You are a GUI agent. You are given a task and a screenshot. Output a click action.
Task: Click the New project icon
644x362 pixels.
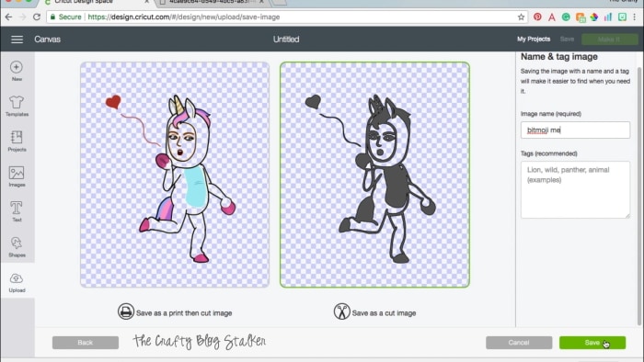pyautogui.click(x=17, y=67)
